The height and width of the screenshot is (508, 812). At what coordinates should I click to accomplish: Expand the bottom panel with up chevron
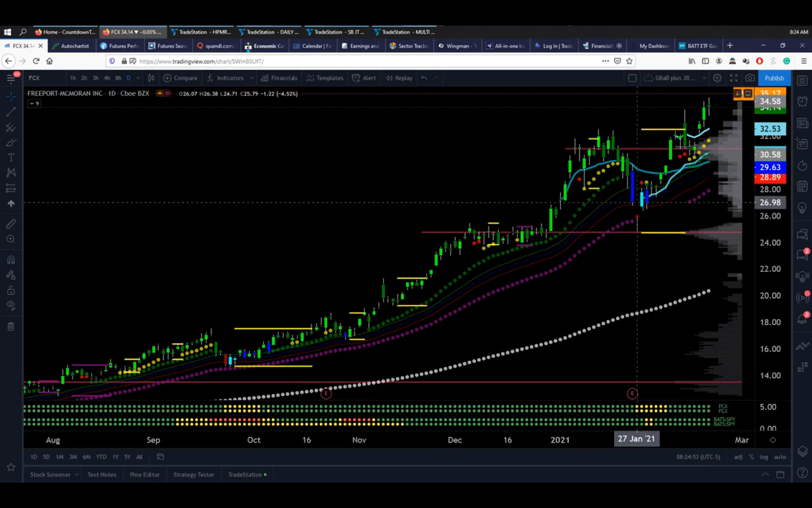(765, 474)
